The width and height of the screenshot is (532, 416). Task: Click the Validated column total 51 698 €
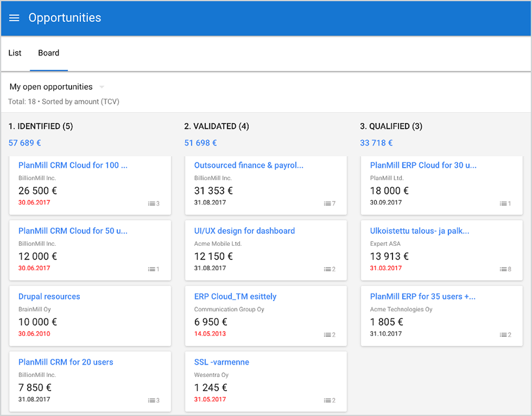(200, 143)
